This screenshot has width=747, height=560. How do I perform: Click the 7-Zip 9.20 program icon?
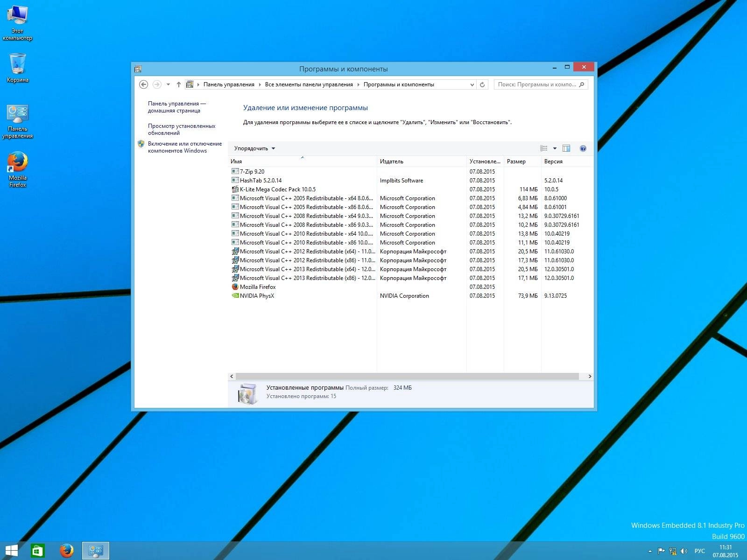pyautogui.click(x=235, y=171)
